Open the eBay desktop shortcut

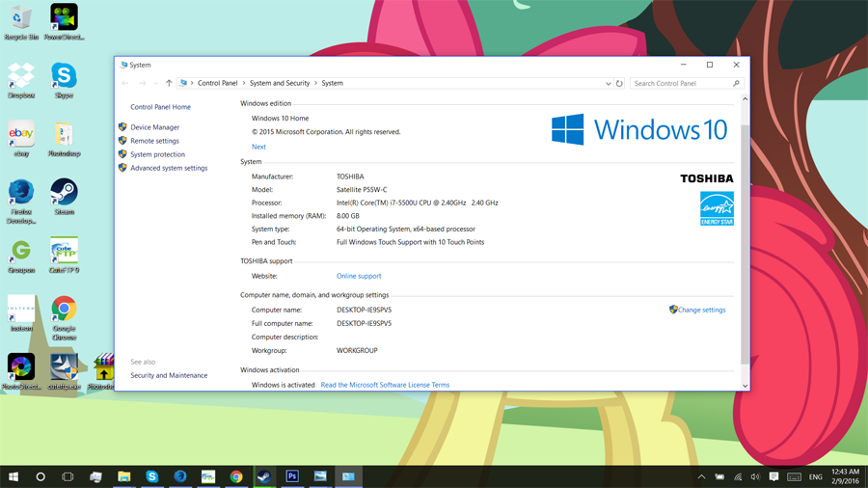(20, 134)
